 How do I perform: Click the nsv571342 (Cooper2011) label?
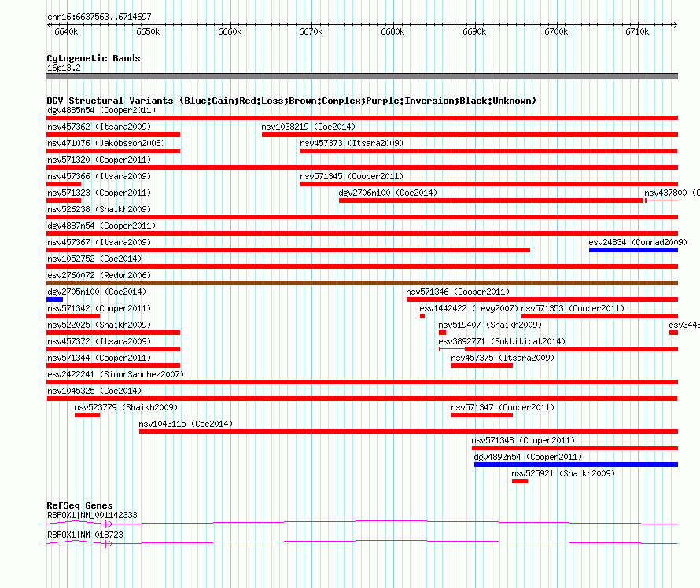[x=99, y=308]
